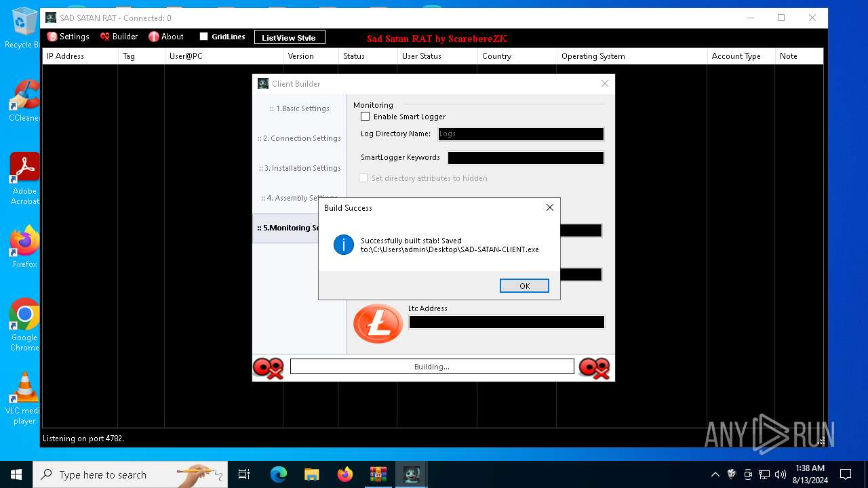Image resolution: width=868 pixels, height=488 pixels.
Task: Click the SmartLogger Keywords field
Action: click(526, 158)
